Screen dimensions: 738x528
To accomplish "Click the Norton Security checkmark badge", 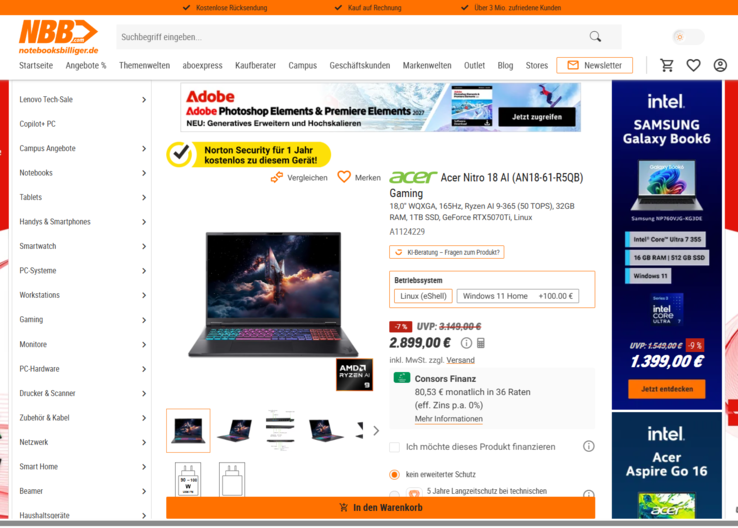I will tap(179, 154).
